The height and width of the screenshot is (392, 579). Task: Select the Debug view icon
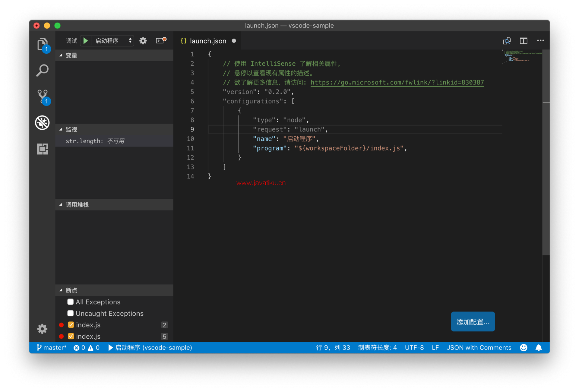click(x=42, y=123)
